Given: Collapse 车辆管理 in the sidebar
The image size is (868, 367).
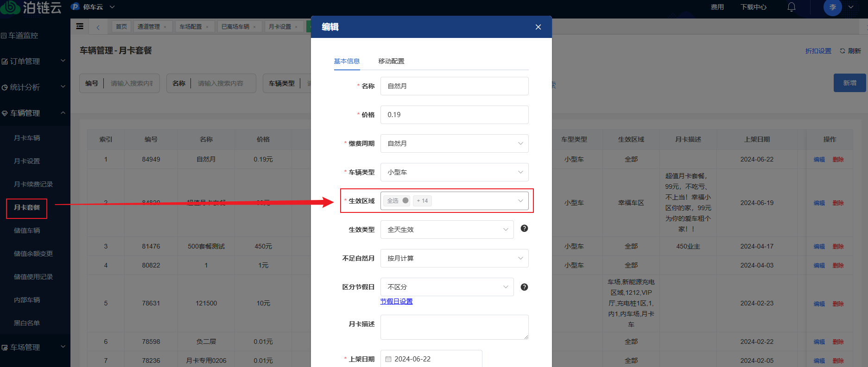Looking at the screenshot, I should [x=35, y=113].
